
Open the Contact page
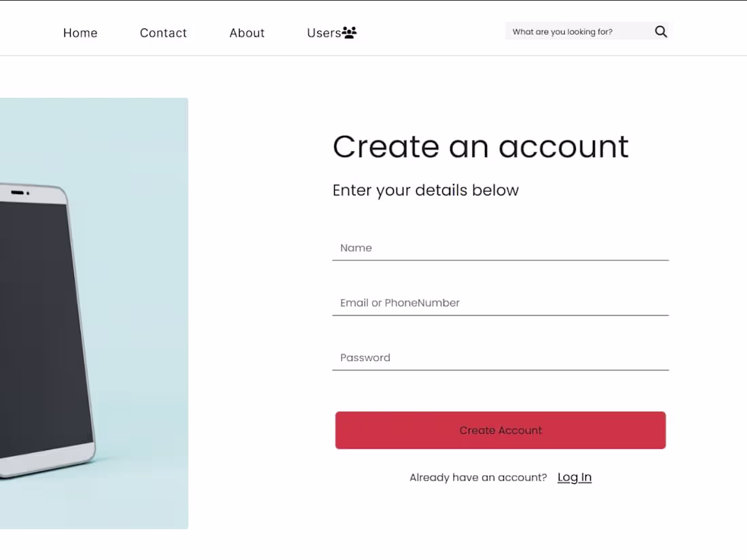pyautogui.click(x=163, y=33)
